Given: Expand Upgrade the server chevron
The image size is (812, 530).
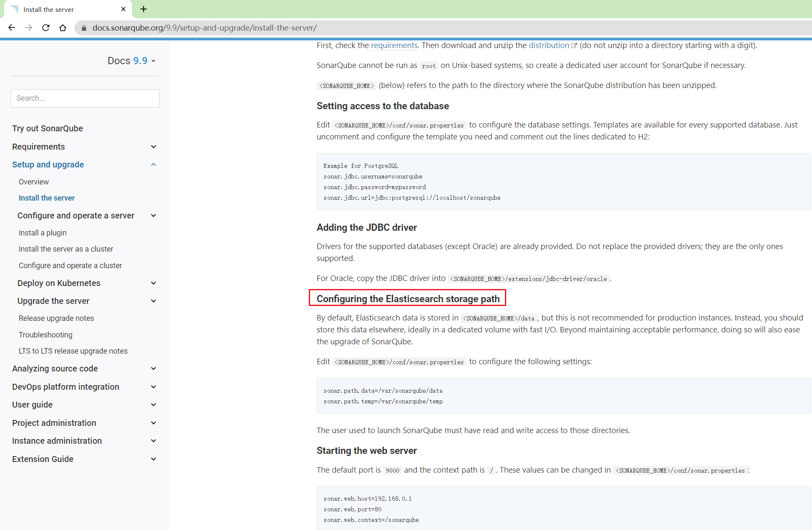Looking at the screenshot, I should (x=154, y=301).
